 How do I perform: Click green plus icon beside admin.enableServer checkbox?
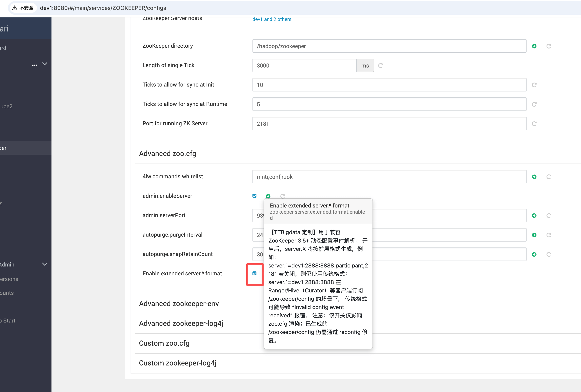(268, 196)
